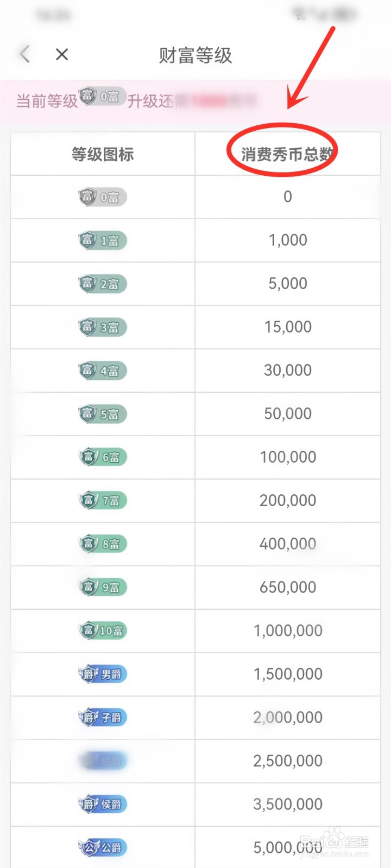Select the 消费秀币总数 column header
The image size is (391, 868).
[287, 154]
